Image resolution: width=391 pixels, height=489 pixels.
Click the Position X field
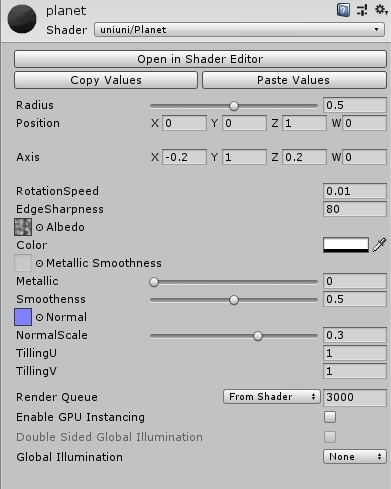(x=184, y=123)
